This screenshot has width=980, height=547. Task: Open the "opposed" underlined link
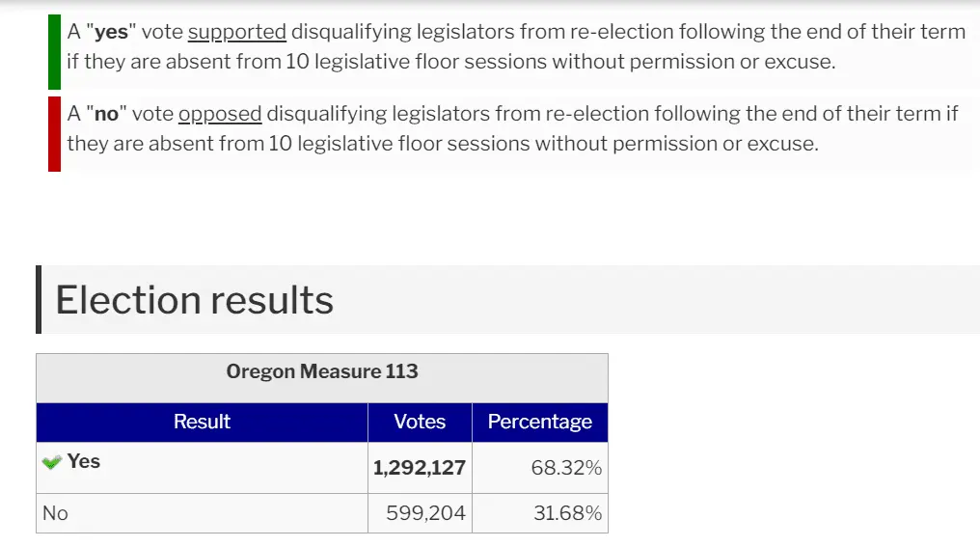click(x=220, y=114)
